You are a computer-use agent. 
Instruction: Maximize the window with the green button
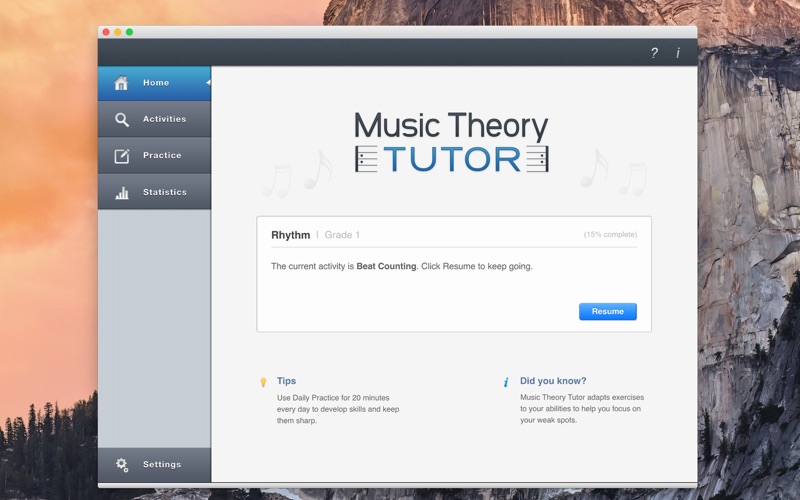coord(130,32)
